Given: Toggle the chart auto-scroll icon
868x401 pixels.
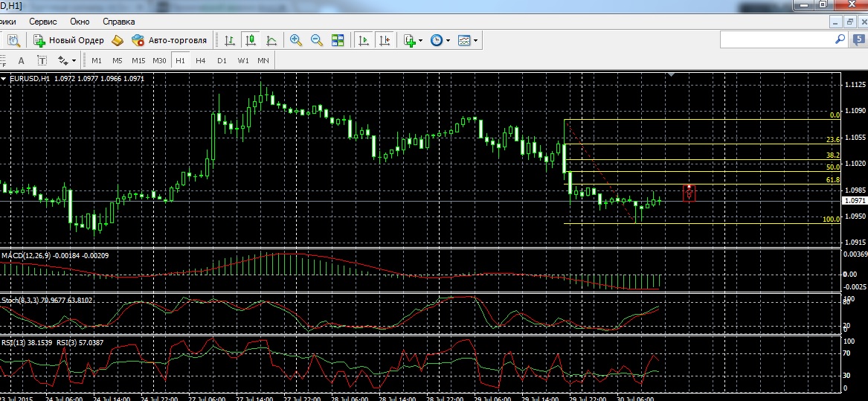Looking at the screenshot, I should (x=364, y=40).
